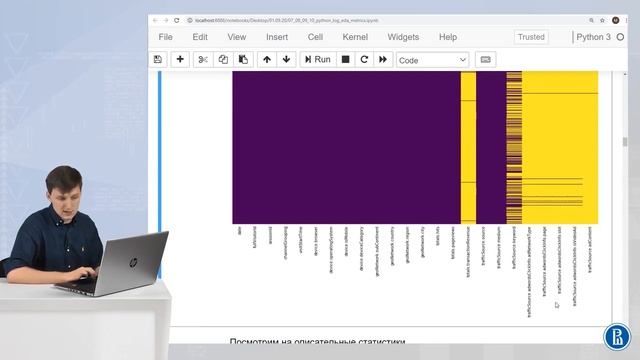
Task: Reload the page in browser
Action: tap(176, 20)
